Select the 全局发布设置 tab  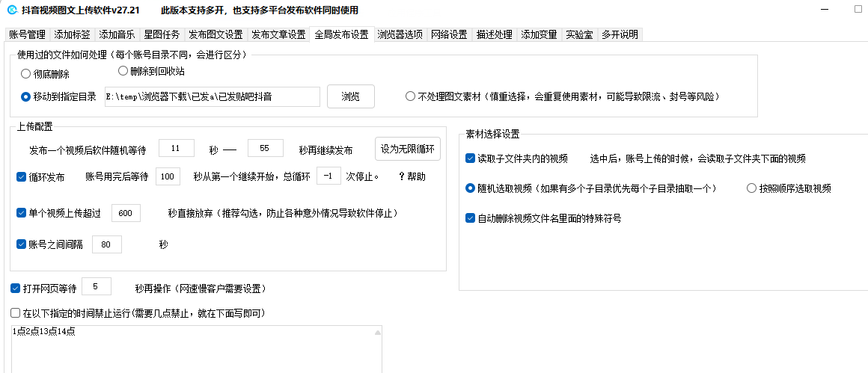[x=341, y=34]
